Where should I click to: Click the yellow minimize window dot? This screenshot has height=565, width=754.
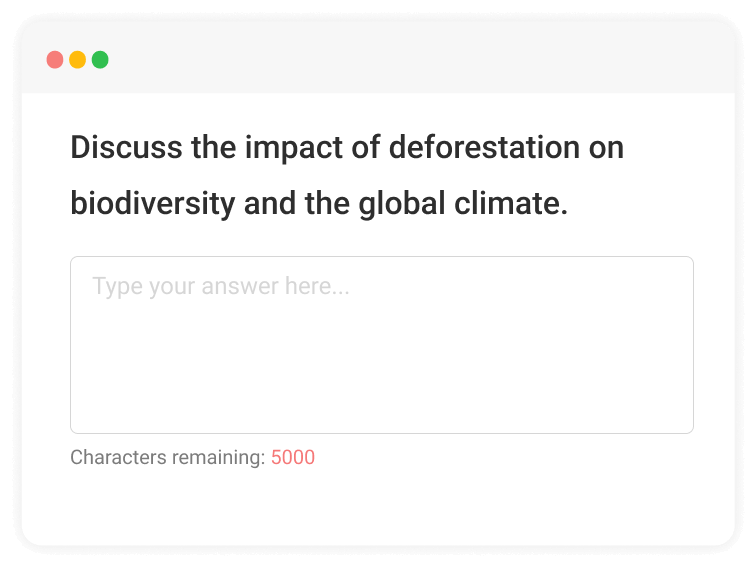click(x=77, y=60)
